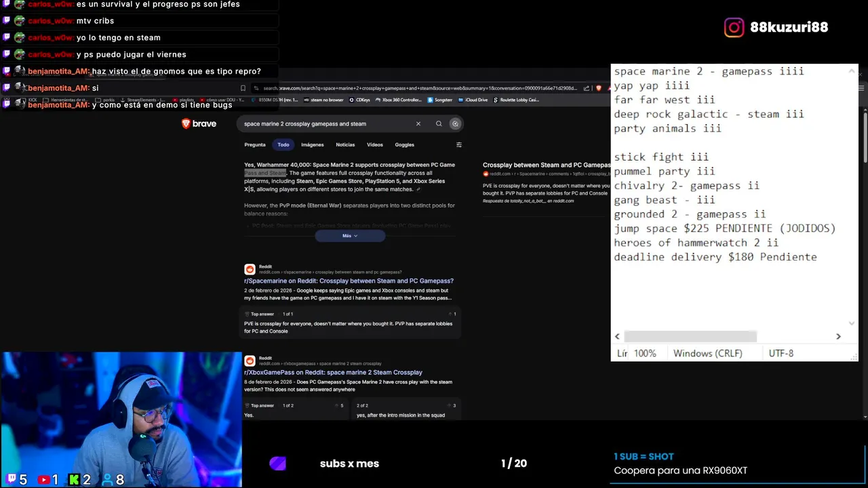Screen dimensions: 868x488
Task: Open the Goggles tab
Action: (x=404, y=144)
